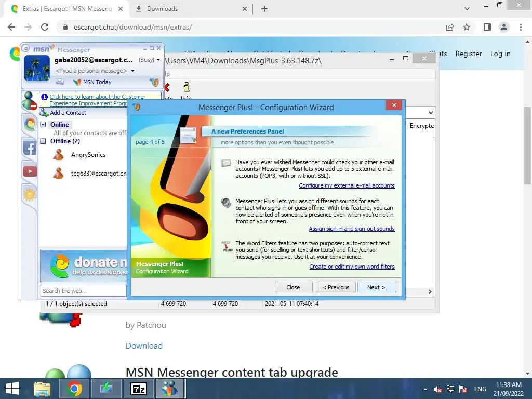Bookmark this page with the star icon
Image resolution: width=532 pixels, height=399 pixels.
(467, 27)
